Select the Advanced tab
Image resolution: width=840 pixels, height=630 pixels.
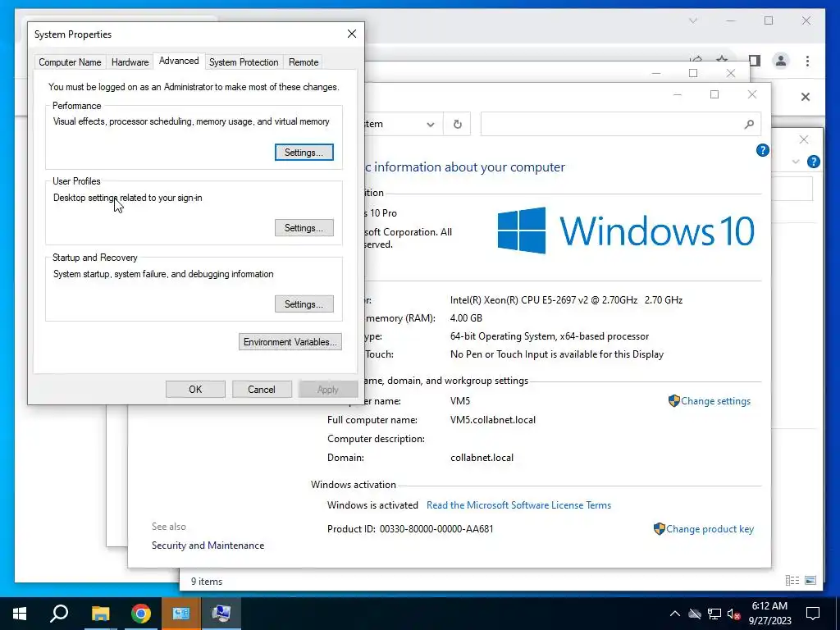pos(179,61)
